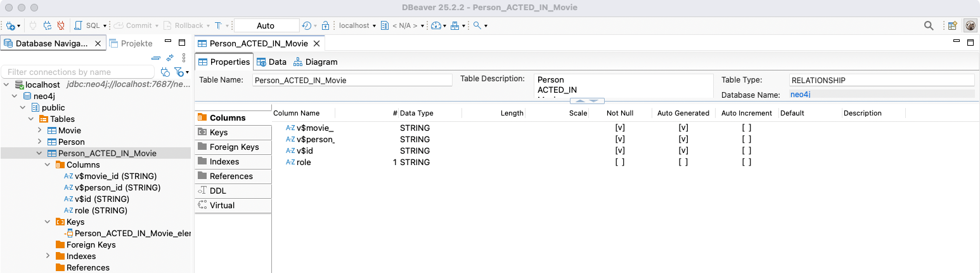This screenshot has height=273, width=980.
Task: Expand the Person table node
Action: pos(39,142)
